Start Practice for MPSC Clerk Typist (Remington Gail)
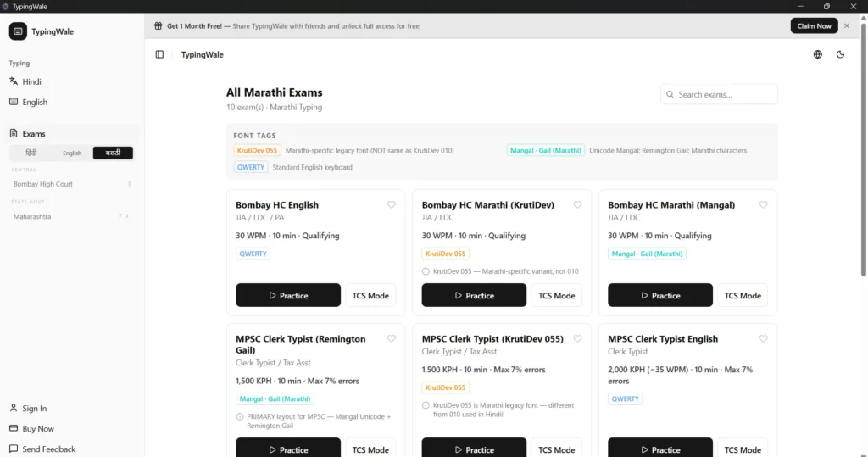 pos(288,448)
